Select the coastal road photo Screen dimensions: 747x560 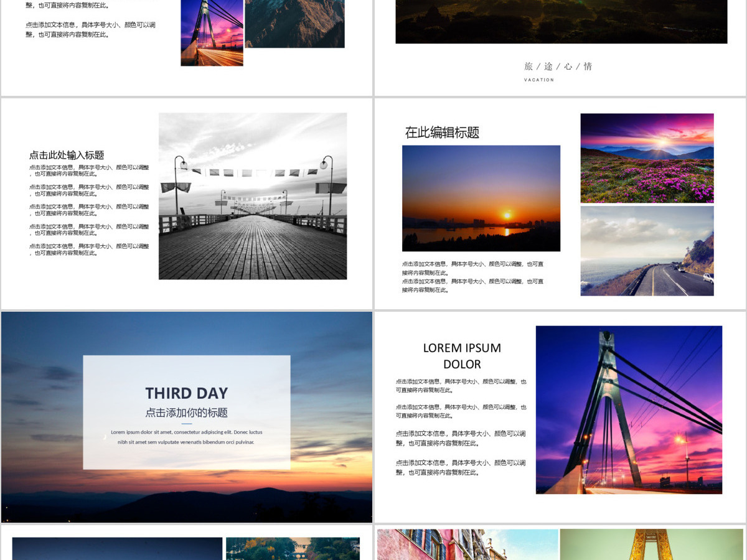[x=647, y=251]
